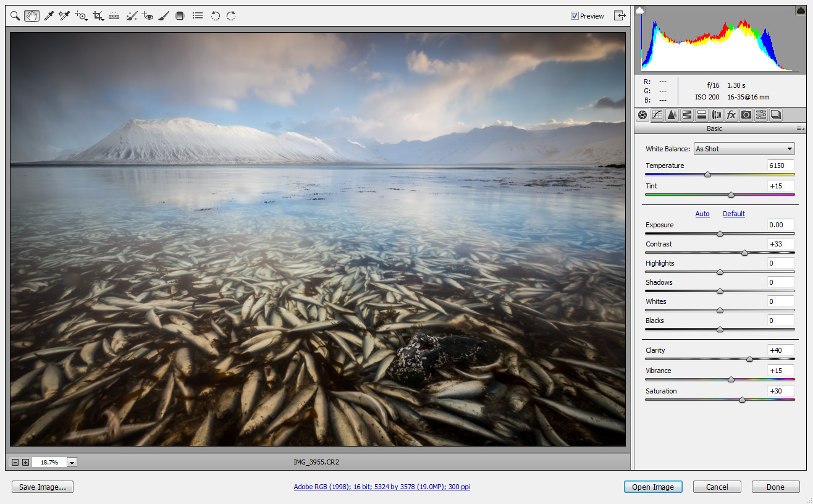Click the Contrast slider handle
The image size is (813, 504).
(x=744, y=253)
